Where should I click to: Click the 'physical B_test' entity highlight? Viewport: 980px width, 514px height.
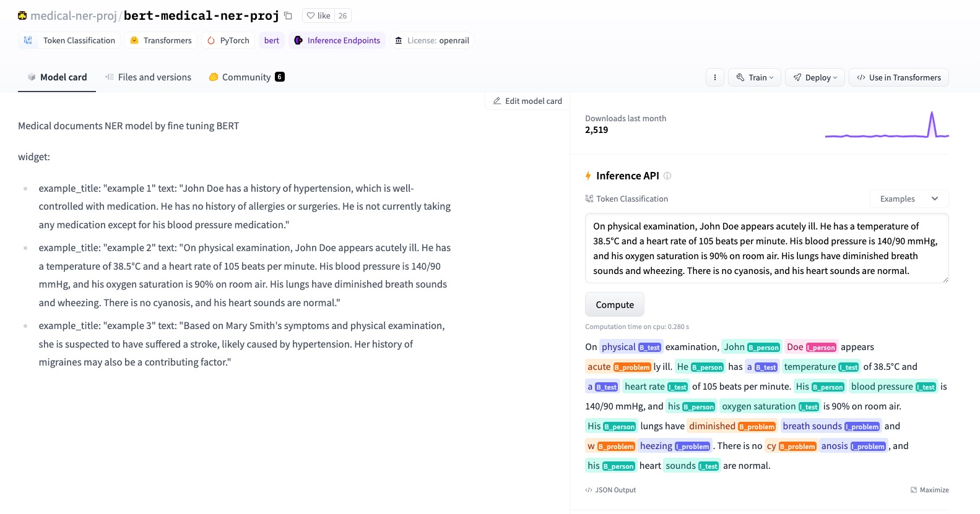(x=631, y=347)
